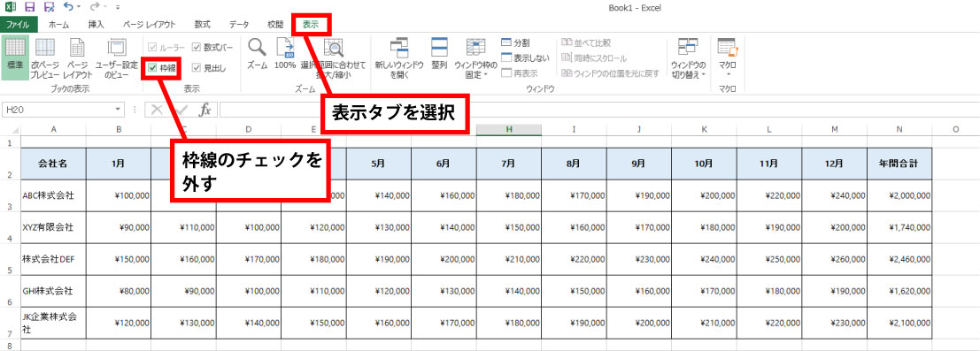
Task: Click the 年間合計 header cell
Action: [x=899, y=164]
